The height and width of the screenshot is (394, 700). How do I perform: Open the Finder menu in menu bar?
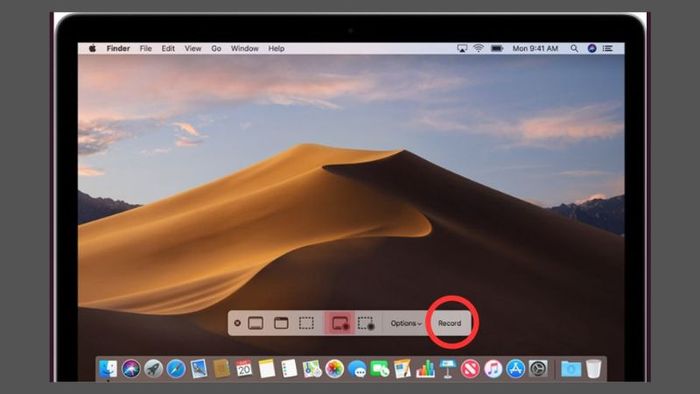[118, 48]
